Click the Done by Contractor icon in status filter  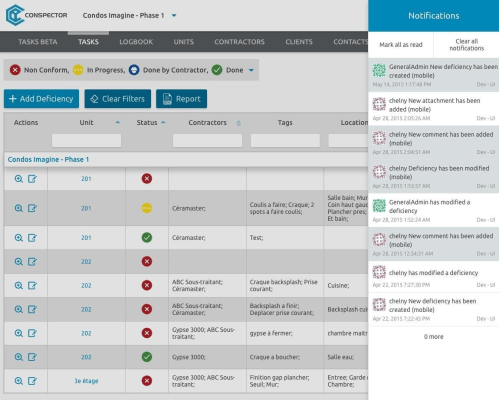tap(134, 70)
